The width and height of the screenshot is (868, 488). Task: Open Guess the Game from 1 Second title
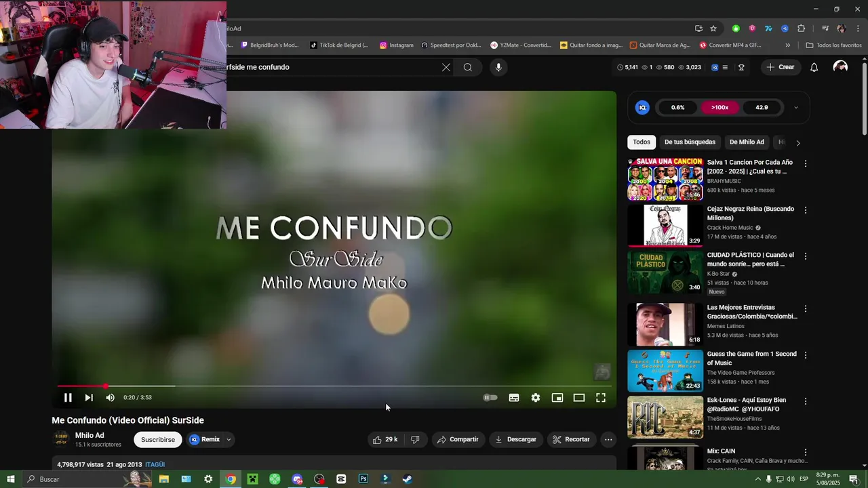click(x=752, y=359)
